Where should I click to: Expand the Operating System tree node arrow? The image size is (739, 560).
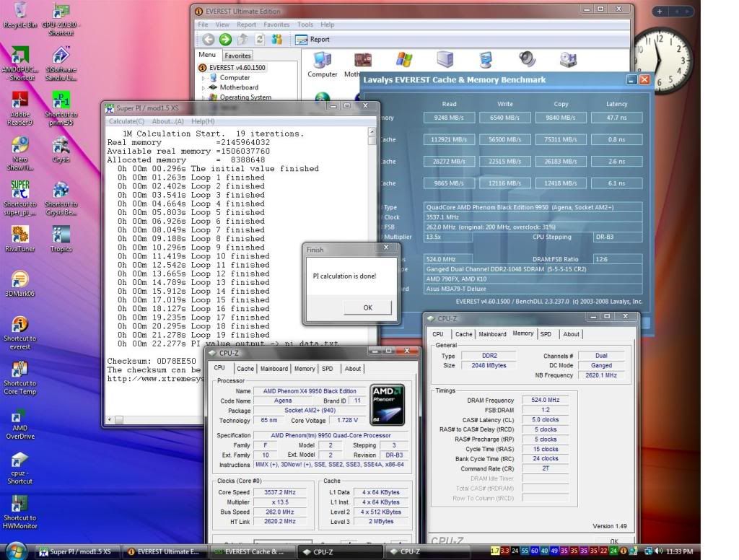[x=204, y=97]
